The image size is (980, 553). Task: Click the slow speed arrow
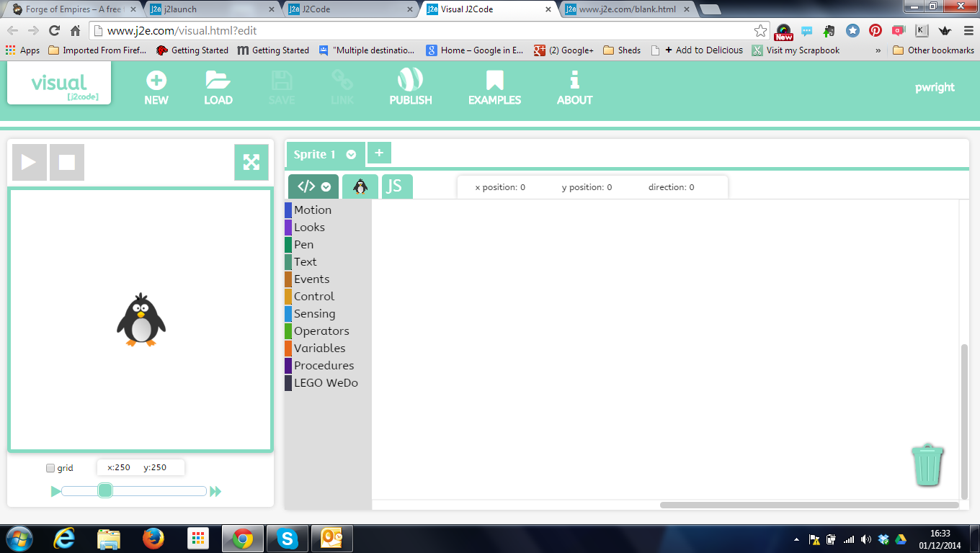55,491
